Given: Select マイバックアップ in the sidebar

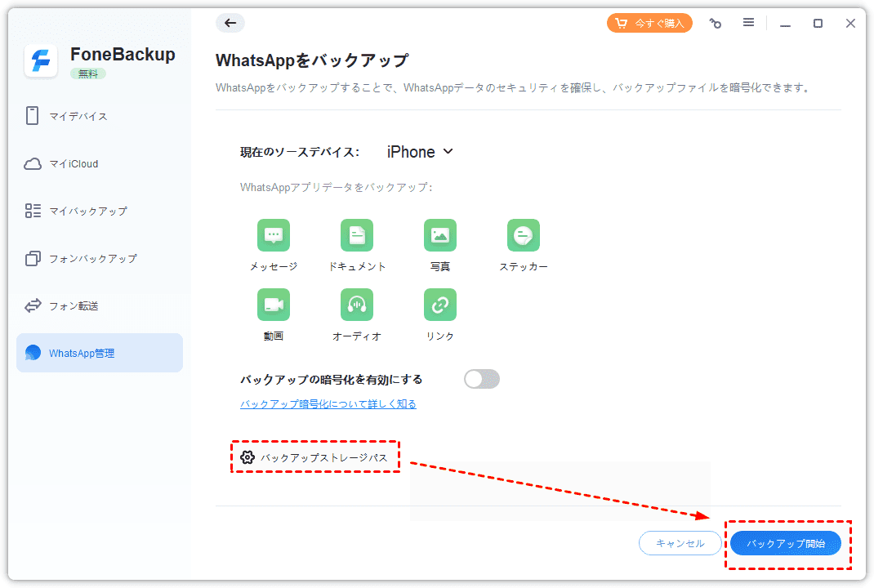Looking at the screenshot, I should point(100,211).
